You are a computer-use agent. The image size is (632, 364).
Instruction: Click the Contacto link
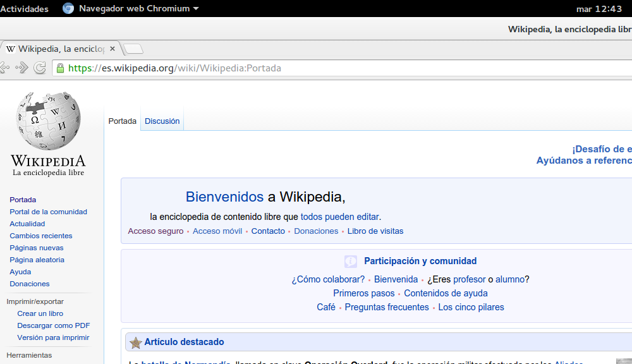point(268,231)
